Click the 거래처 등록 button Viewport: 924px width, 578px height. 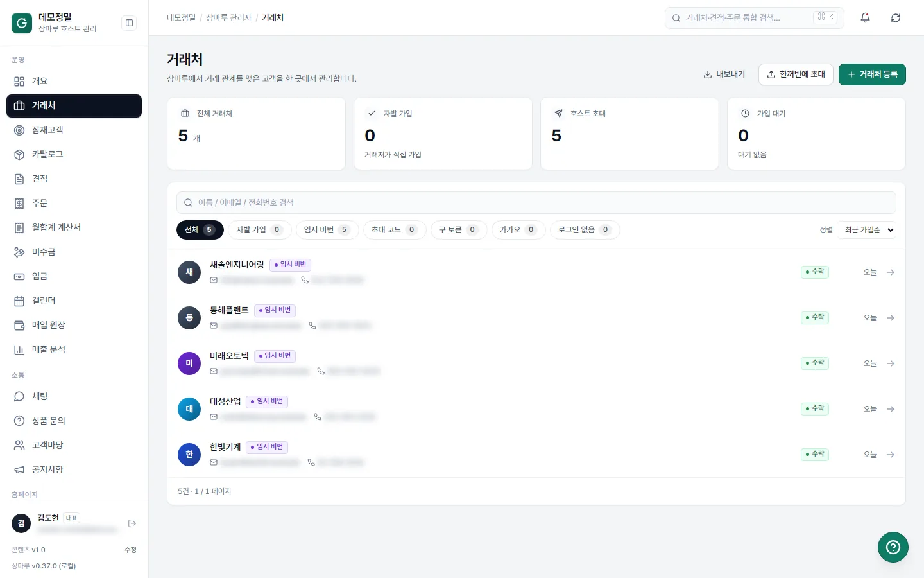[x=872, y=74]
